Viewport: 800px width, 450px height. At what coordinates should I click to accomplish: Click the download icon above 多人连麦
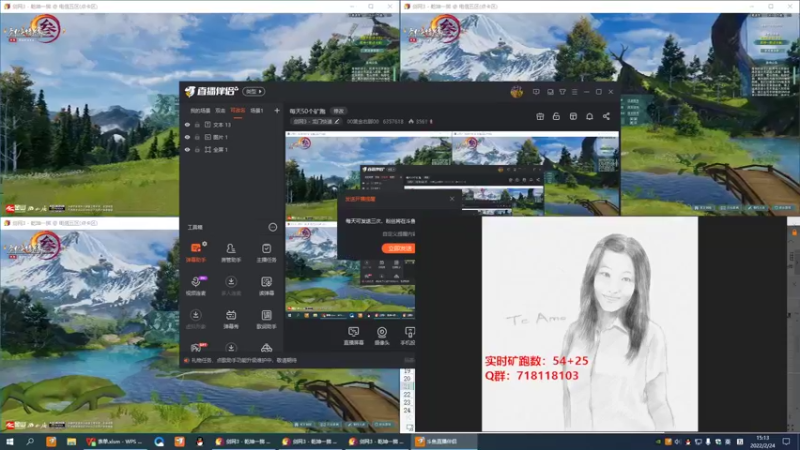(231, 282)
